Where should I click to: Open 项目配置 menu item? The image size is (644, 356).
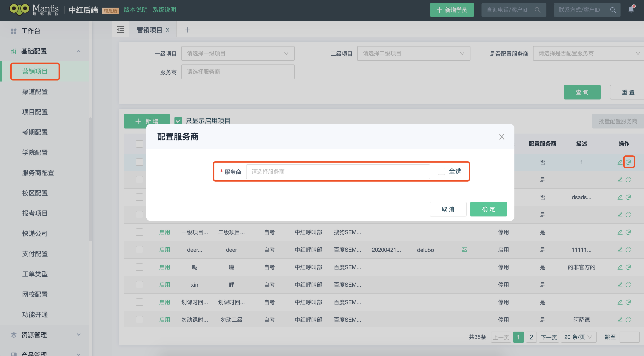(x=35, y=112)
